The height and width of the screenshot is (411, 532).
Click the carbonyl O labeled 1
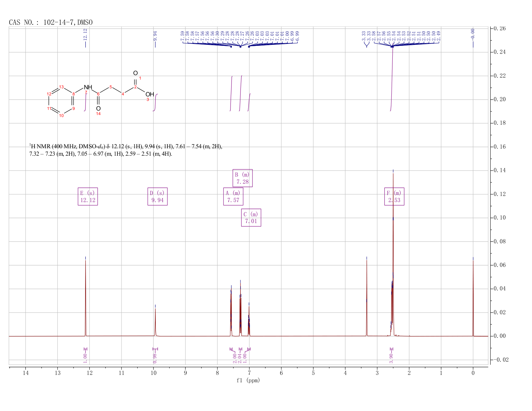[135, 73]
